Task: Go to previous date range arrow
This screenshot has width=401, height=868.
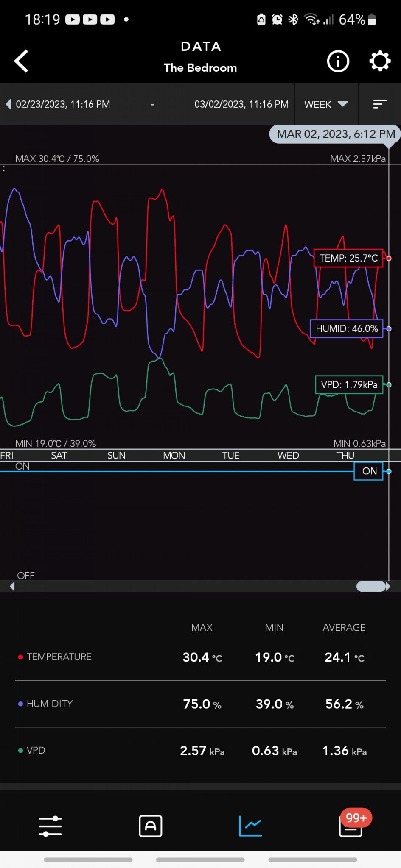Action: point(8,104)
